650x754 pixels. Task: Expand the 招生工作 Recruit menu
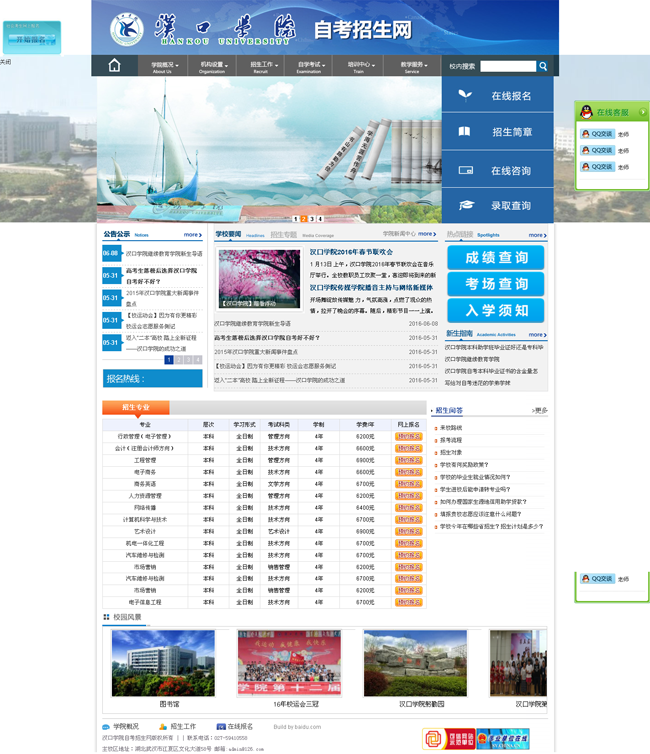point(261,66)
